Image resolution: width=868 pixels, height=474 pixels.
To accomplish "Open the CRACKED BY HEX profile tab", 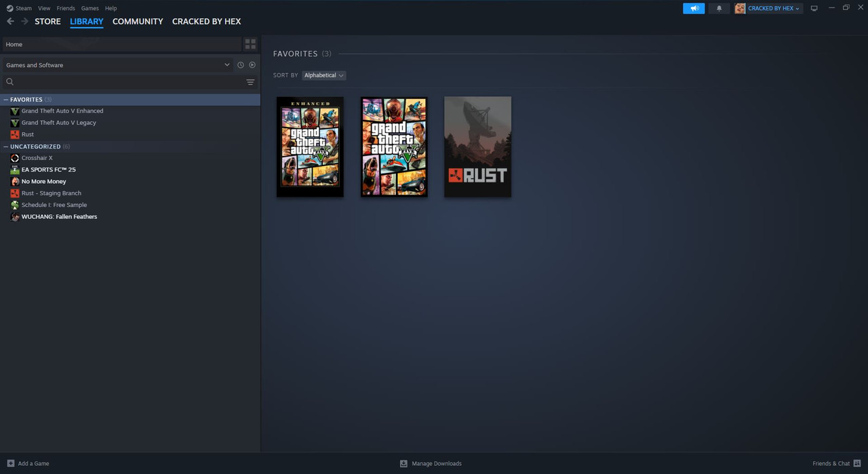I will tap(206, 22).
